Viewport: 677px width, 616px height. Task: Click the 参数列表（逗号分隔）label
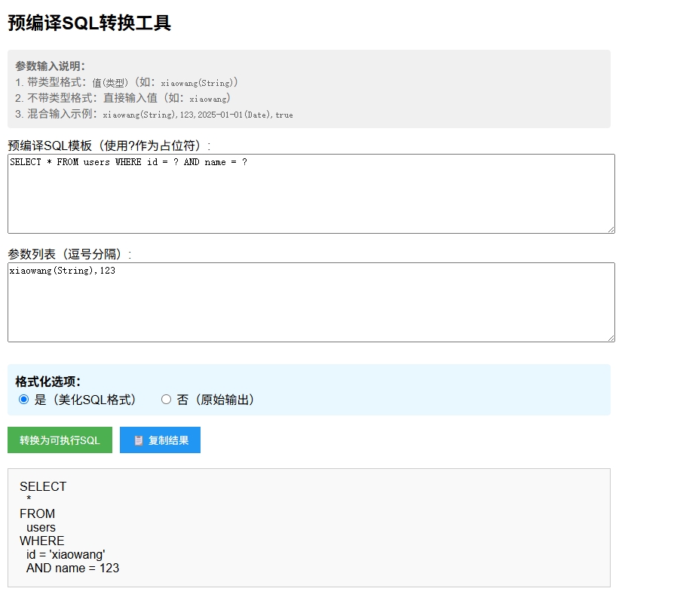click(x=69, y=254)
